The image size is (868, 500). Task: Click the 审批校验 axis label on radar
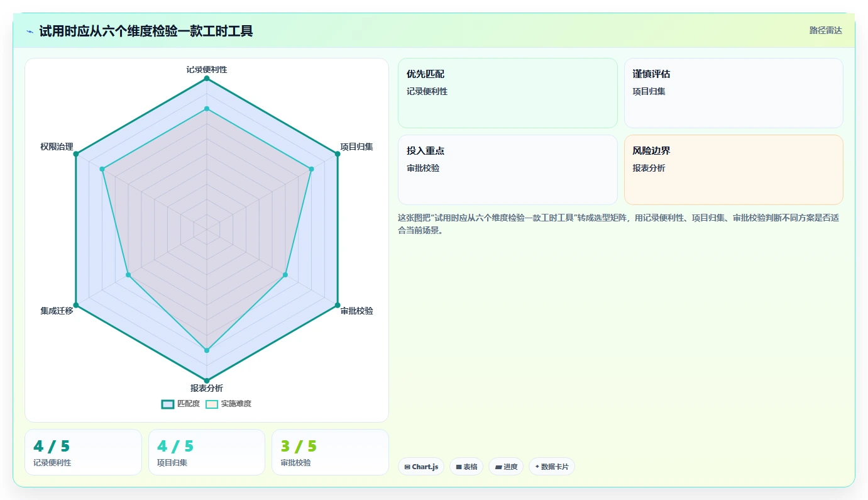point(356,311)
